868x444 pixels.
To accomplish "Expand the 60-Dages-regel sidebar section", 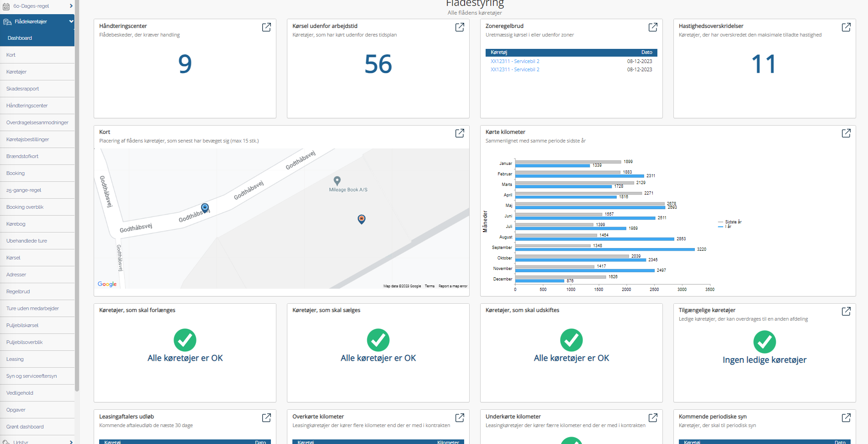I will pos(71,6).
